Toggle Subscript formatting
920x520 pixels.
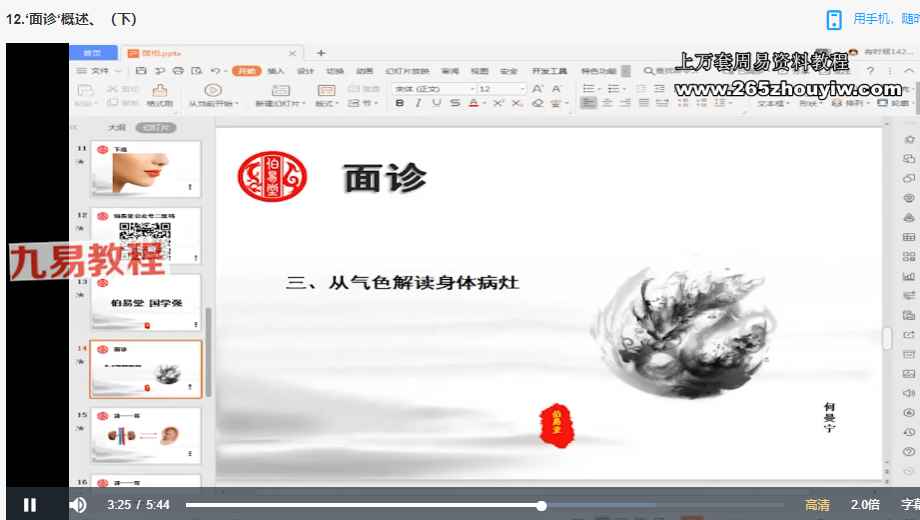coord(516,103)
